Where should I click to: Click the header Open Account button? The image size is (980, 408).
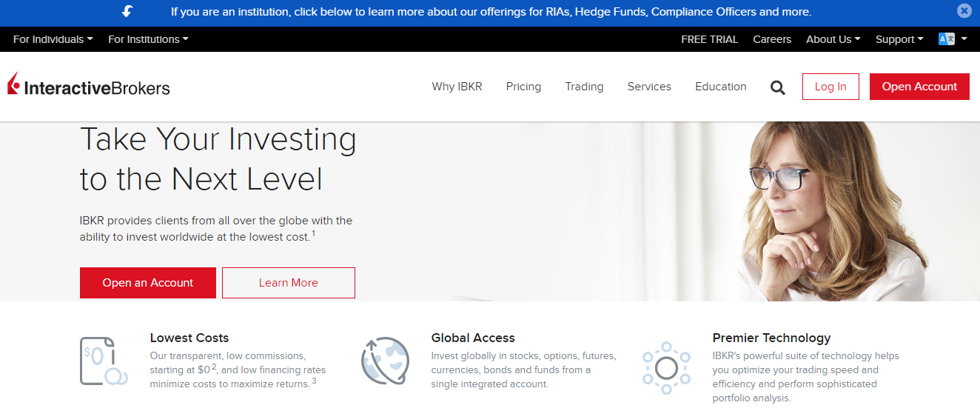click(x=919, y=87)
